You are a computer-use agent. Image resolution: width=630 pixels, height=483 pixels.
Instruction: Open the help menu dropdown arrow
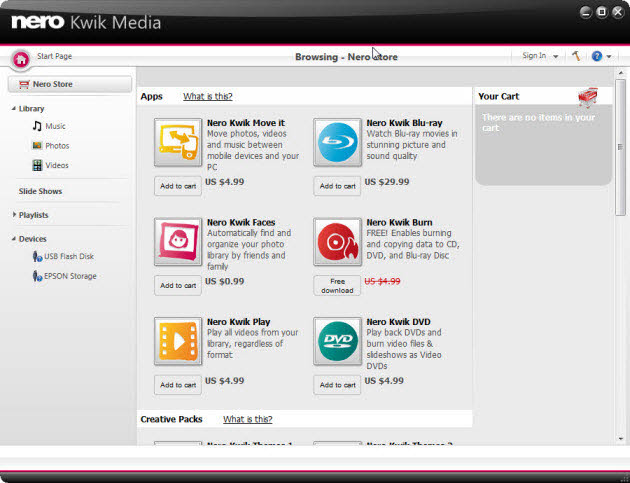tap(609, 56)
